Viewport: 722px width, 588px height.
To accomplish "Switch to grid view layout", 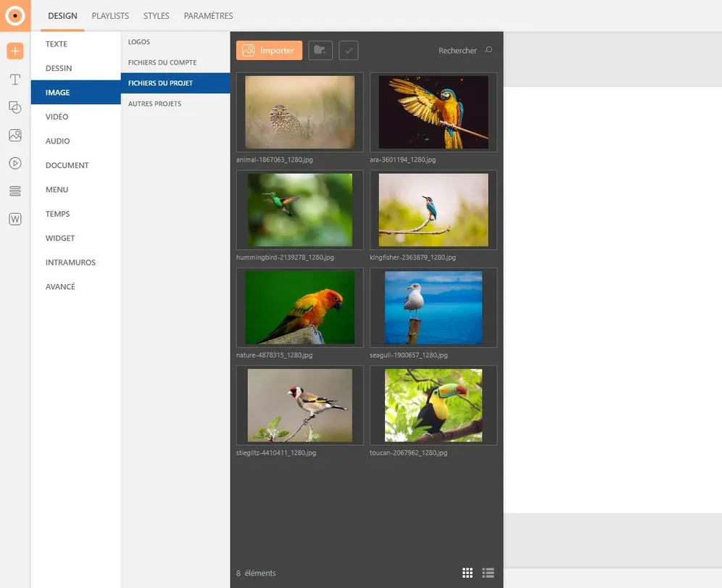I will [x=468, y=573].
